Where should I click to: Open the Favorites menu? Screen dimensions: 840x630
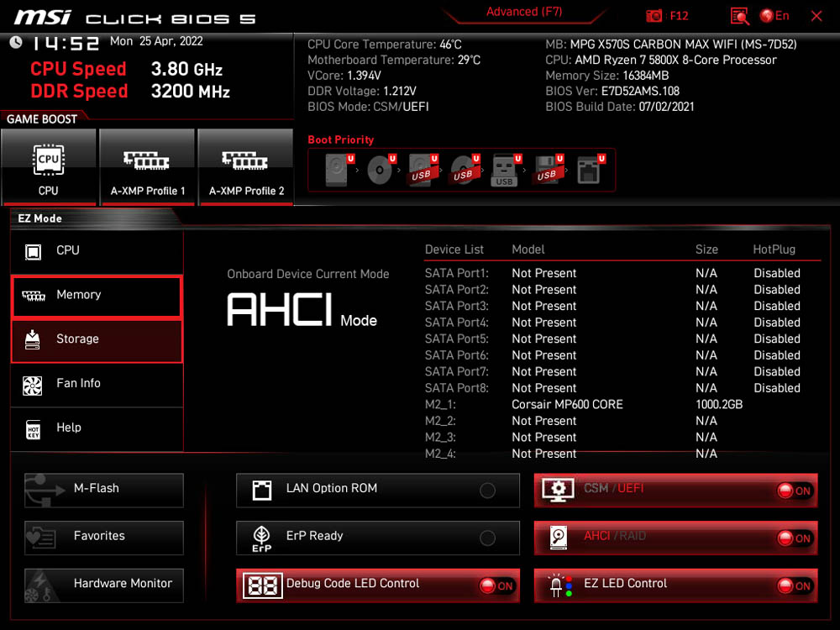point(104,538)
